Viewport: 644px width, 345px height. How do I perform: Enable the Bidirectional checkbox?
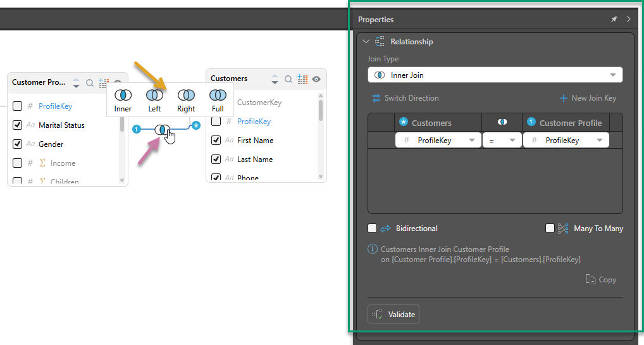373,229
